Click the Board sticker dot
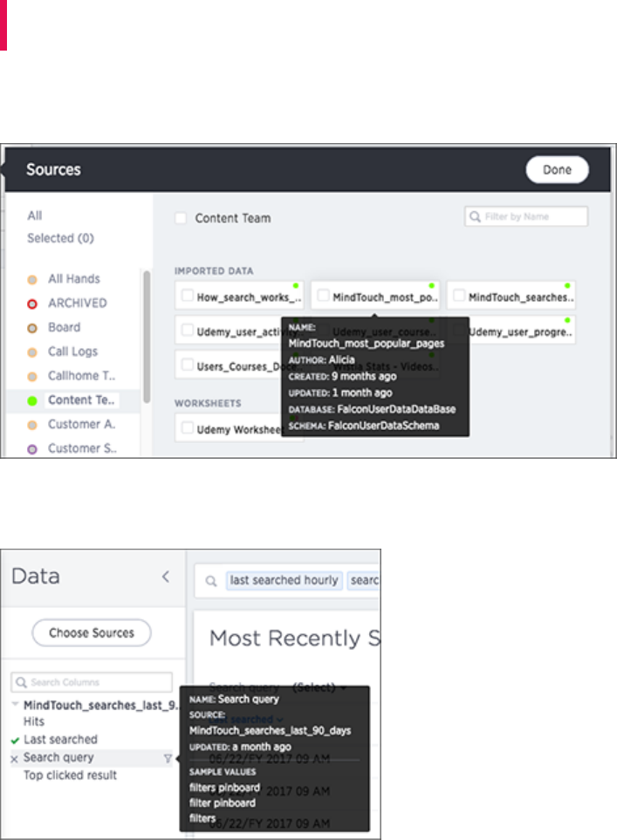The width and height of the screenshot is (617, 840). point(32,328)
